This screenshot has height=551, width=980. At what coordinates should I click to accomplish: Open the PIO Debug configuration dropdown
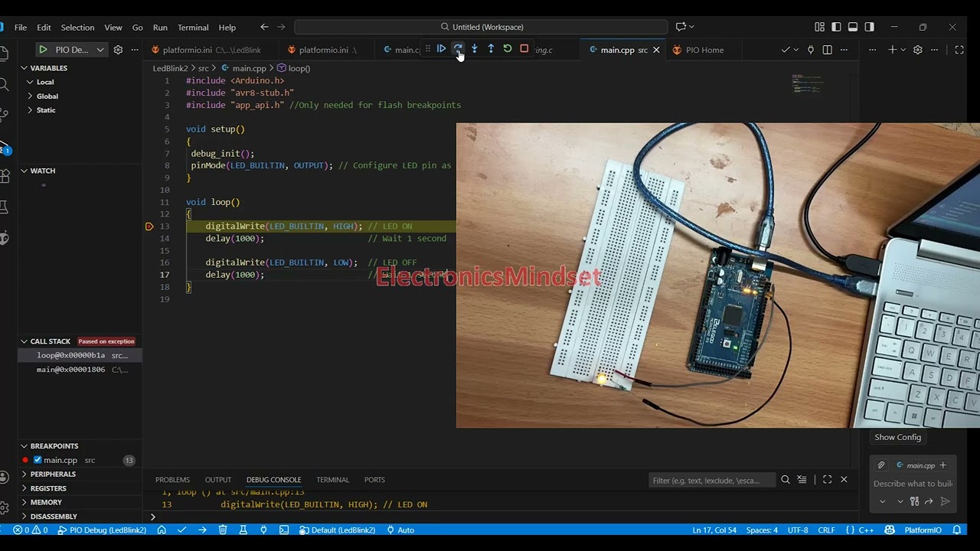(x=100, y=50)
